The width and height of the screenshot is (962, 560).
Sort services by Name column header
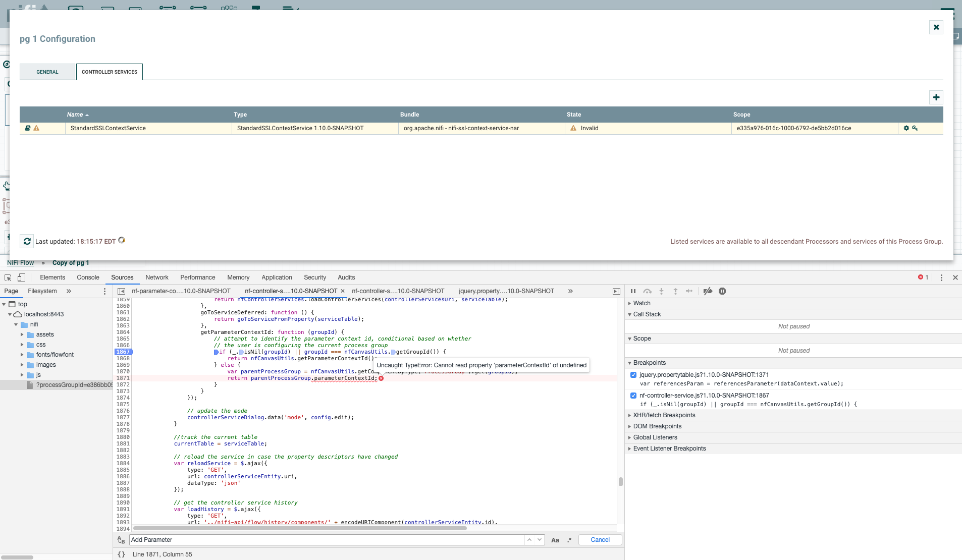[78, 115]
